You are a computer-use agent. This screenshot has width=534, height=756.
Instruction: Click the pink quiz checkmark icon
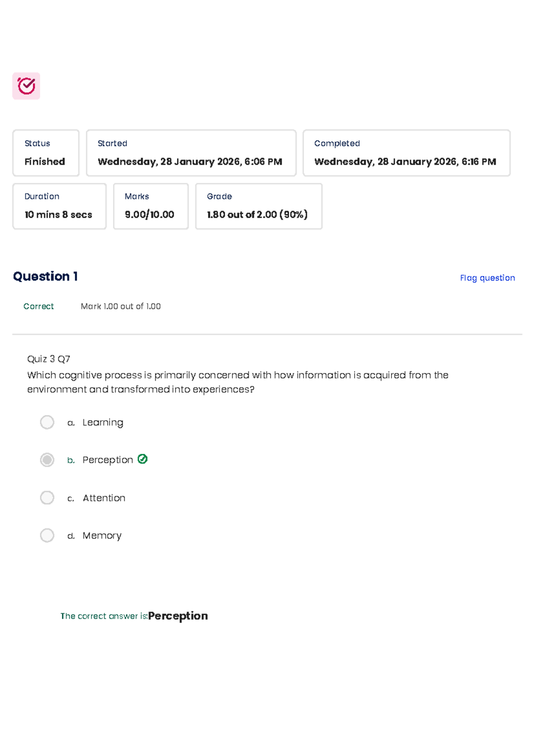click(26, 86)
